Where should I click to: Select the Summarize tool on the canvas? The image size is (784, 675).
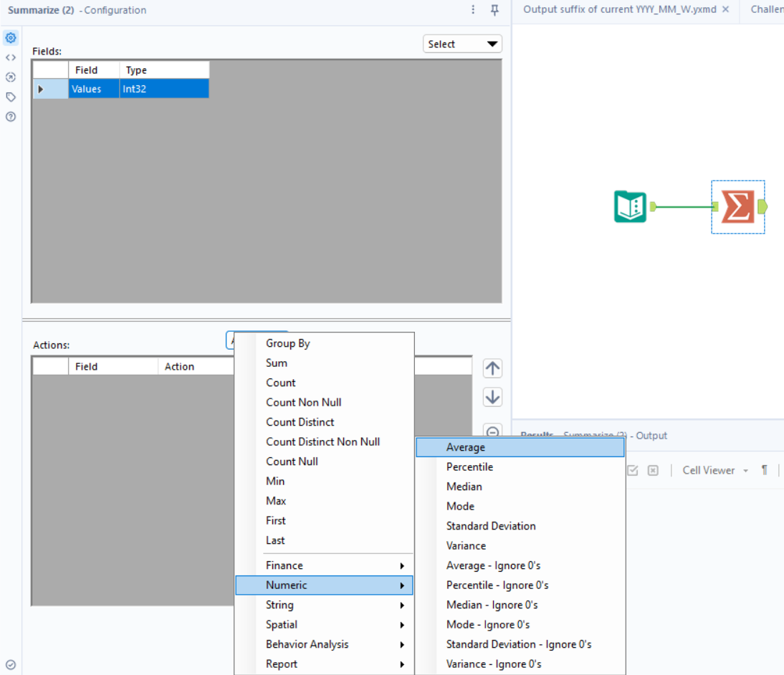pos(738,207)
